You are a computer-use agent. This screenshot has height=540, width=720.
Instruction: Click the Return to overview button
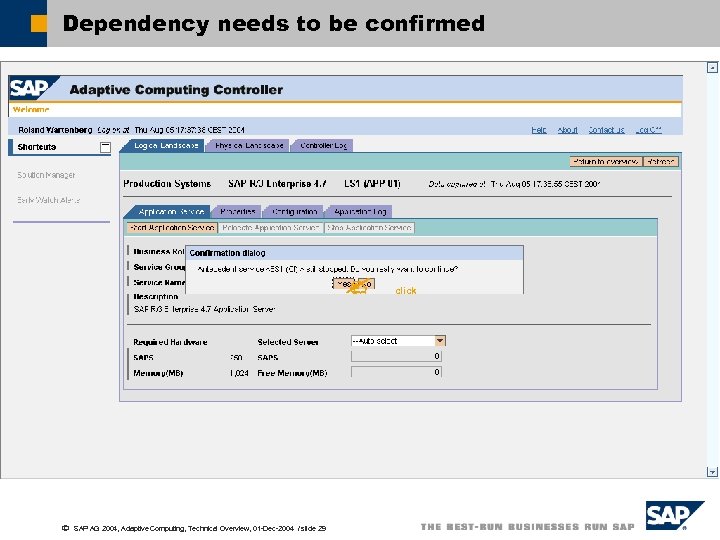tap(606, 162)
